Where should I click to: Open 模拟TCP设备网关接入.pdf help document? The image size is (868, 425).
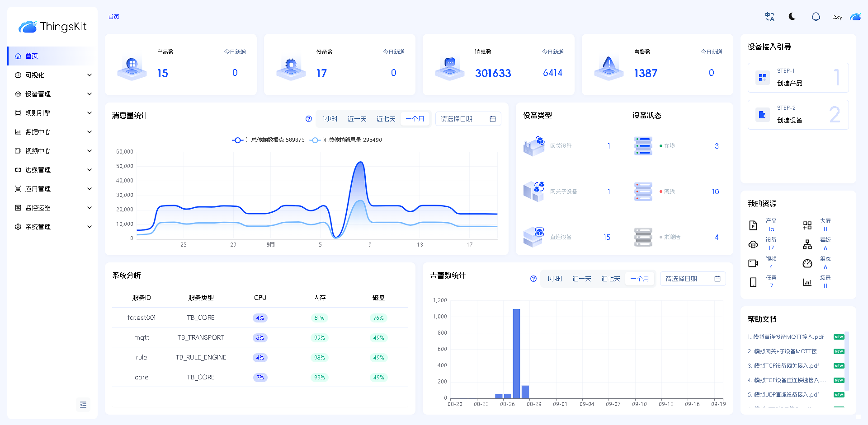point(786,366)
